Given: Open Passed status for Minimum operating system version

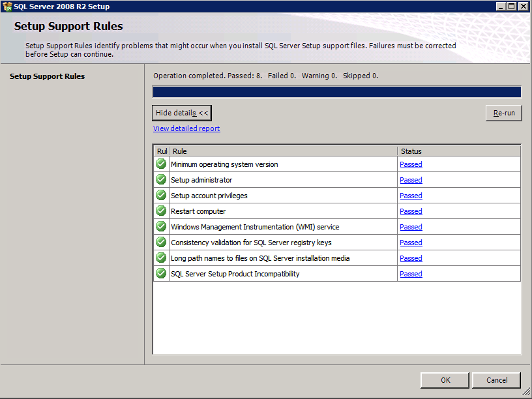Looking at the screenshot, I should pos(411,164).
